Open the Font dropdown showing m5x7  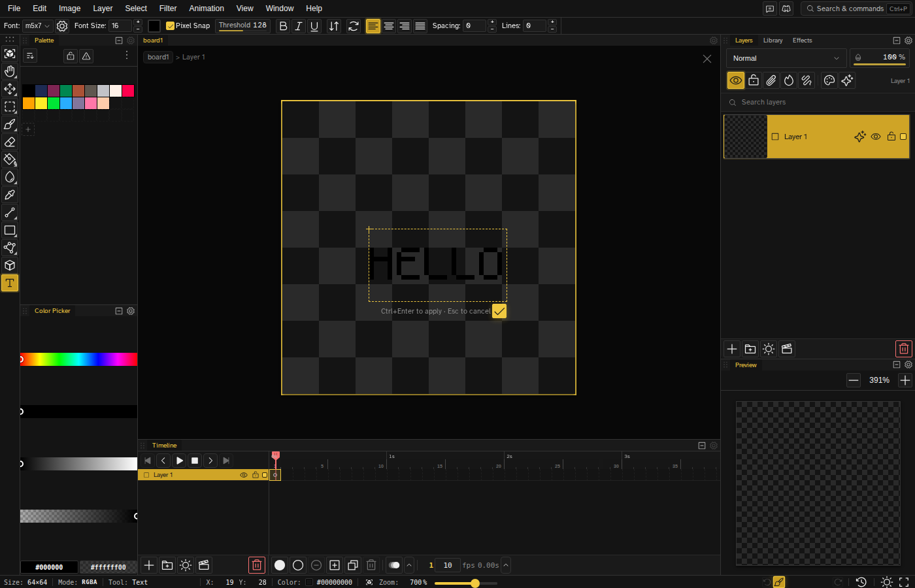[x=37, y=26]
